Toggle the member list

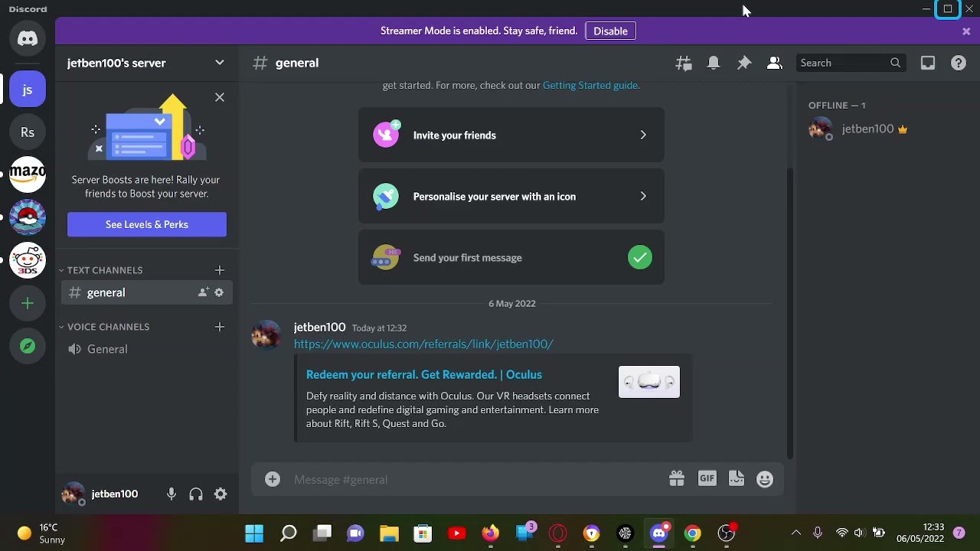tap(775, 64)
